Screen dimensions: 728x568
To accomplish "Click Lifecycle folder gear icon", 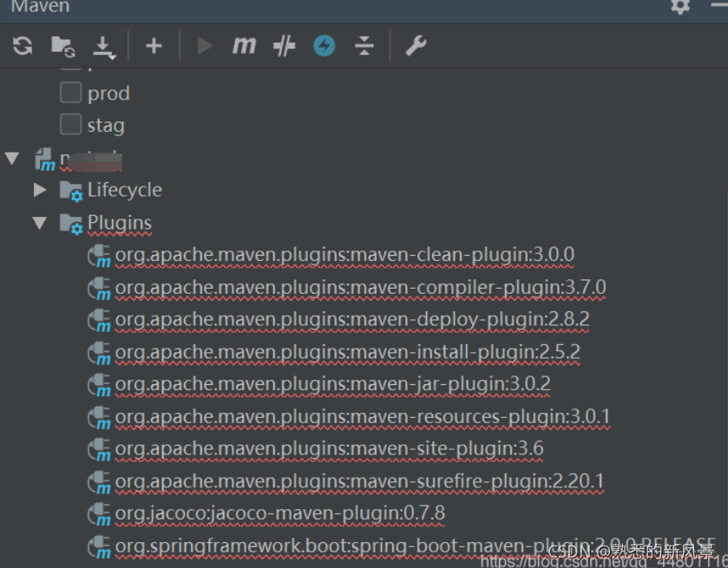I will tap(71, 191).
